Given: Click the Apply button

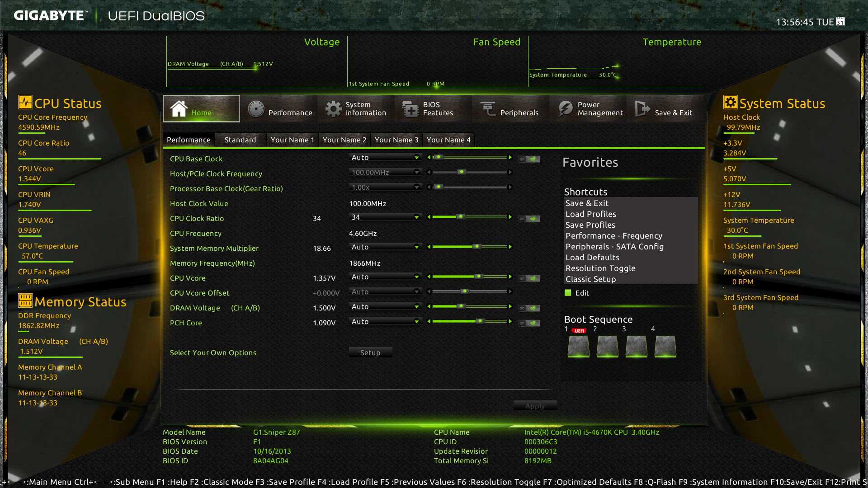Looking at the screenshot, I should (x=535, y=406).
